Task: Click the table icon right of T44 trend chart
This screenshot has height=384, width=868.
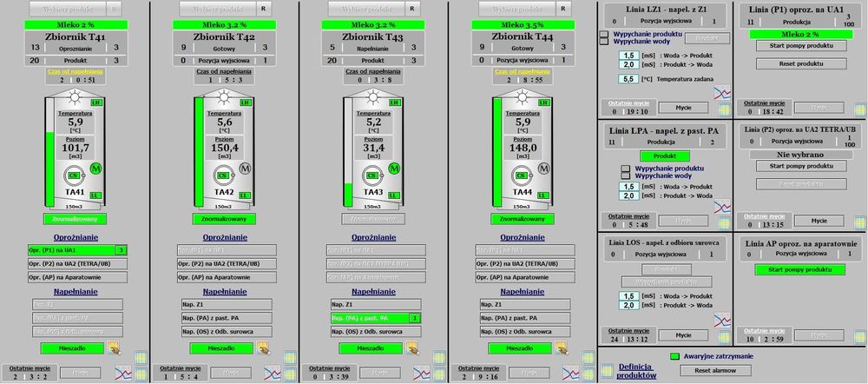Action: 589,374
